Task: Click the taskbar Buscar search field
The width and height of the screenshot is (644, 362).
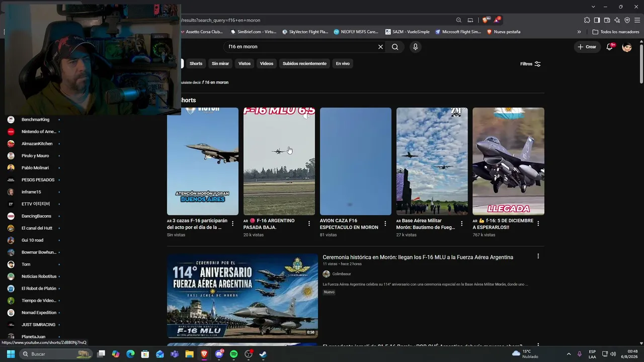Action: [56, 354]
